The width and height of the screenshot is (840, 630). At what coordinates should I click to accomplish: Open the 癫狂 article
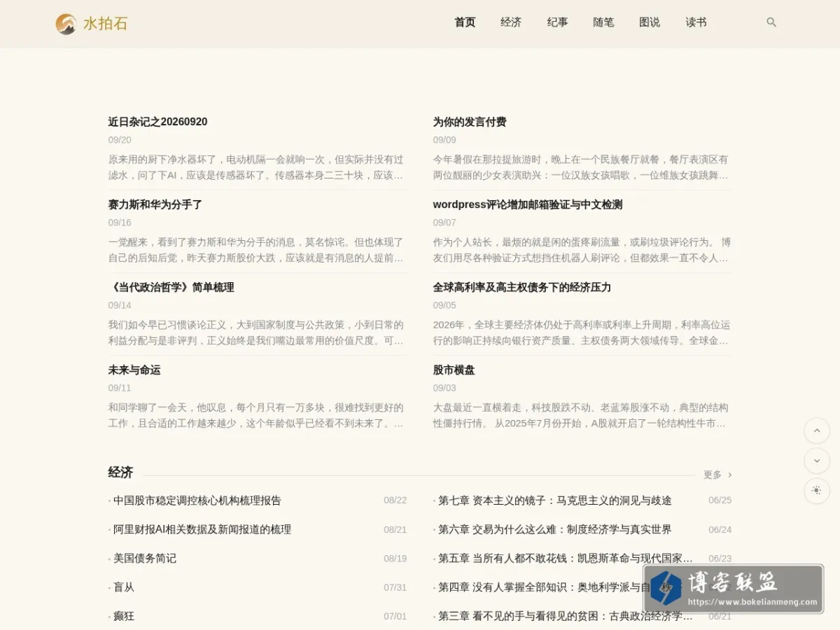(x=124, y=616)
